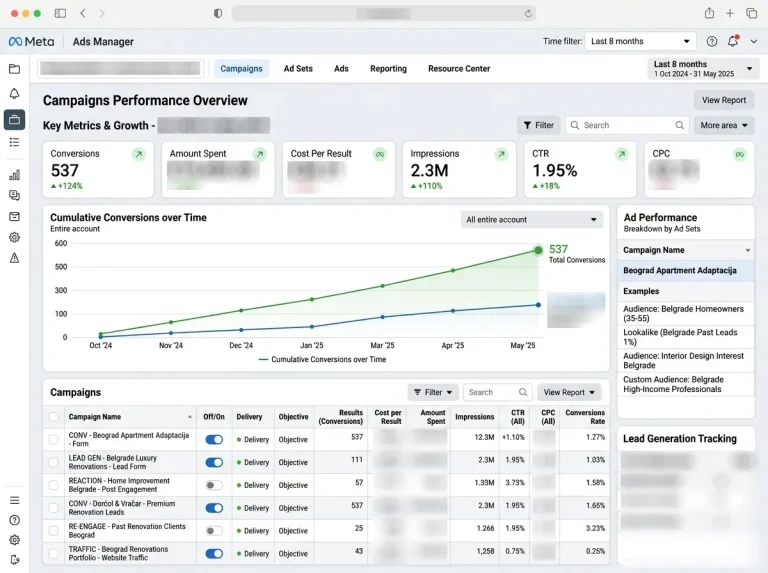Viewport: 768px width, 573px height.
Task: Check the box for LEAD GEN - Belgrade Luxury row
Action: coord(53,462)
